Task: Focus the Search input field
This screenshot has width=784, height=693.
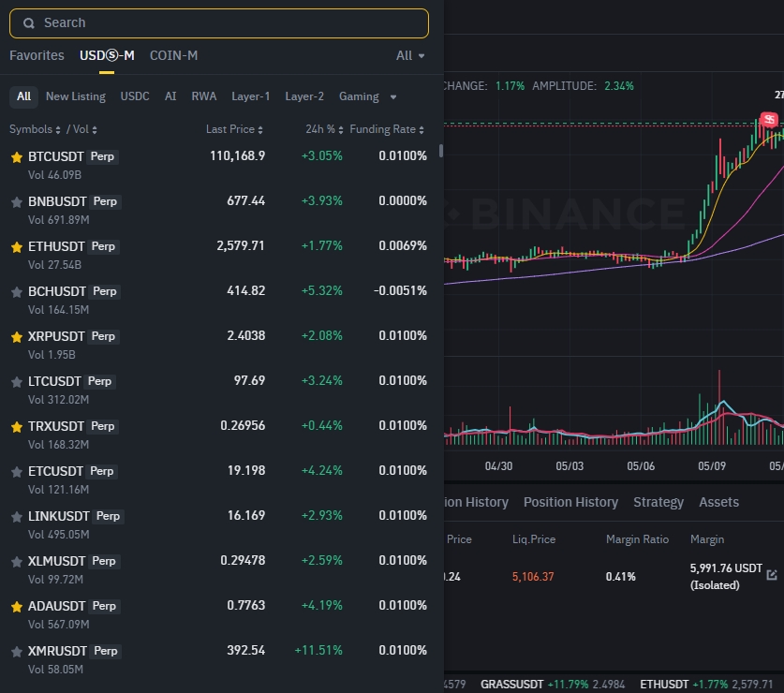Action: click(x=219, y=23)
